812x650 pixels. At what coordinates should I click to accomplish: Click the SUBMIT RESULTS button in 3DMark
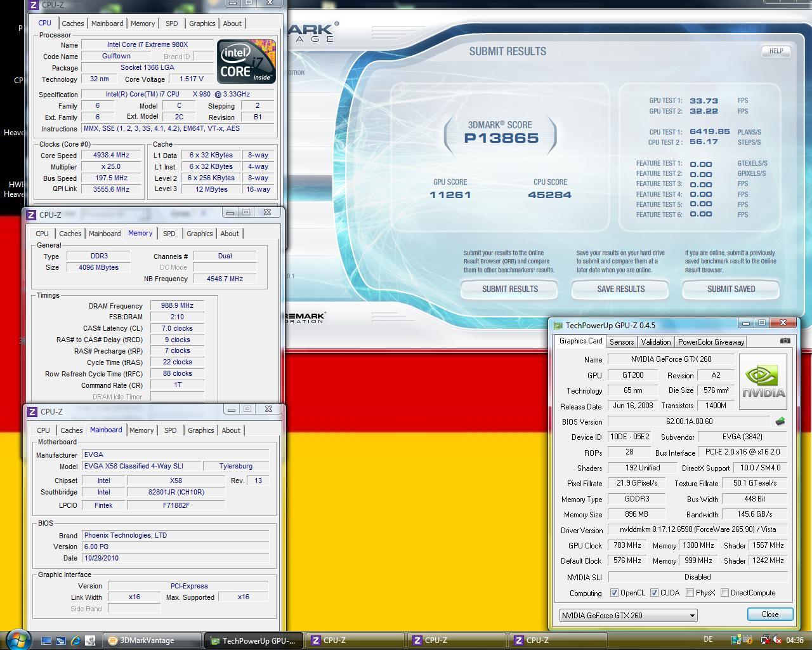click(509, 289)
